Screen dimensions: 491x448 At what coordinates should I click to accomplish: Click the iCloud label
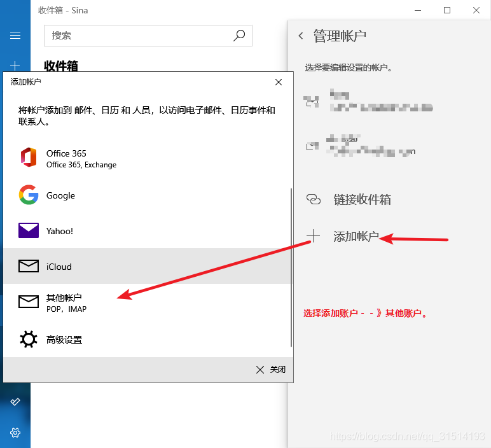point(59,267)
